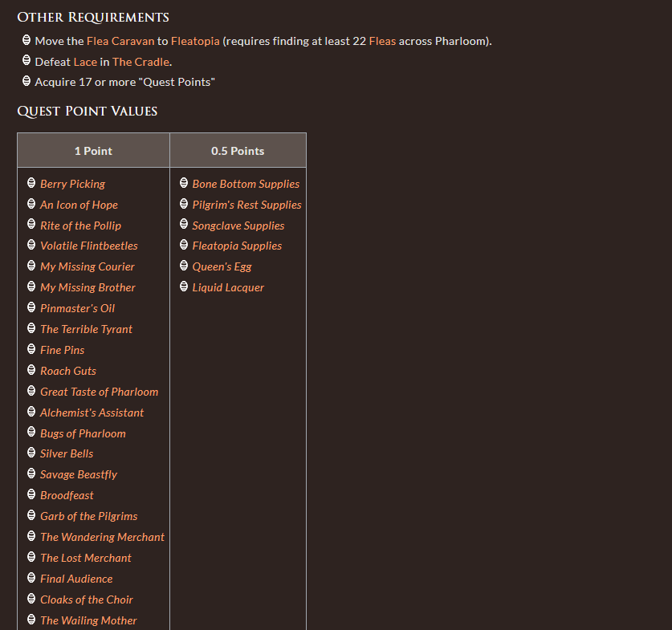View Great Taste of Pharloom quest
672x630 pixels.
point(99,392)
